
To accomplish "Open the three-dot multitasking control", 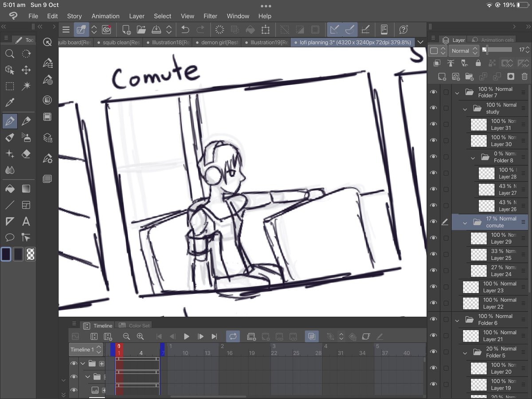I will [x=266, y=6].
